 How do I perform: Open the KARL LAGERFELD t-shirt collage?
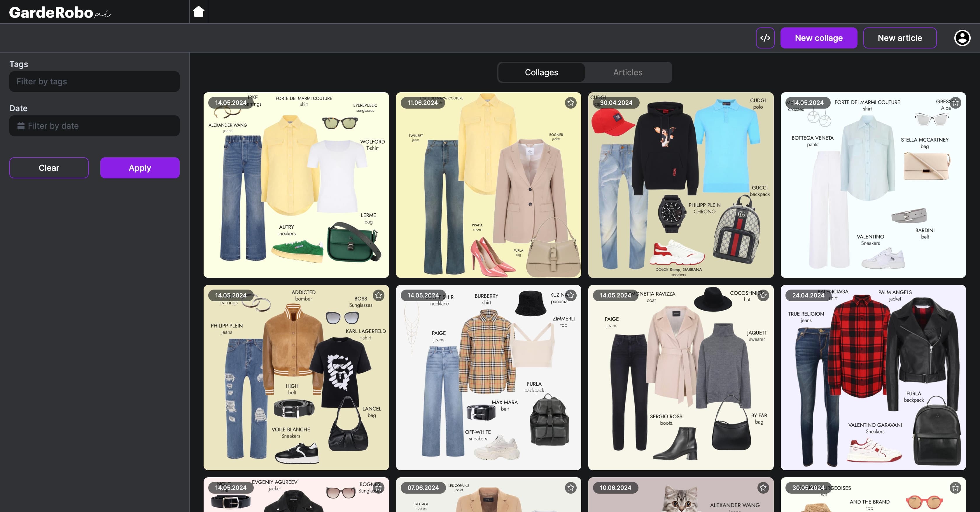(x=296, y=378)
